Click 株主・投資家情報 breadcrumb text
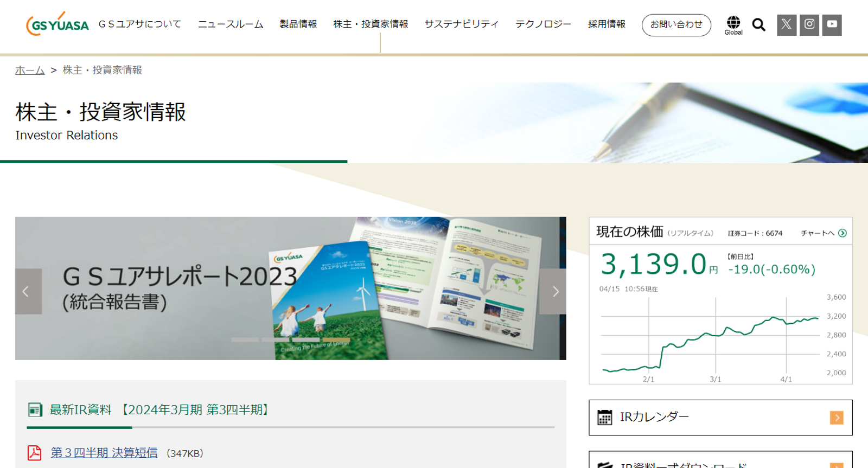Viewport: 868px width, 468px height. (102, 70)
